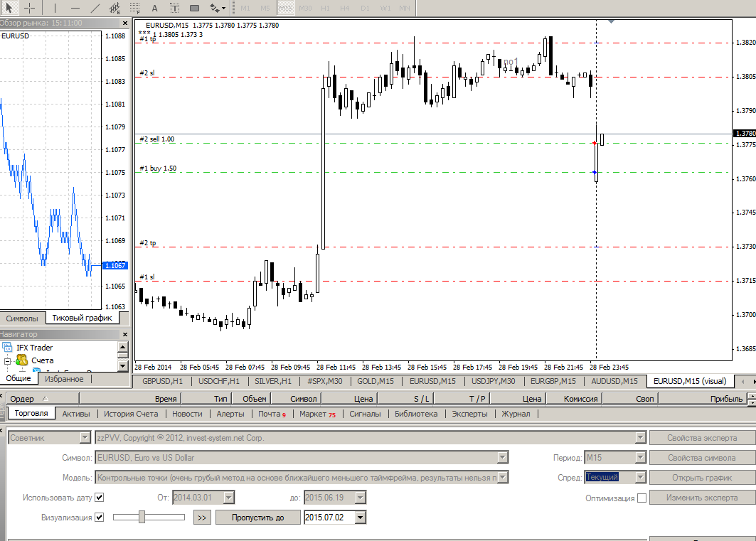The image size is (756, 541).
Task: Toggle the Использовать дату checkbox
Action: click(100, 497)
